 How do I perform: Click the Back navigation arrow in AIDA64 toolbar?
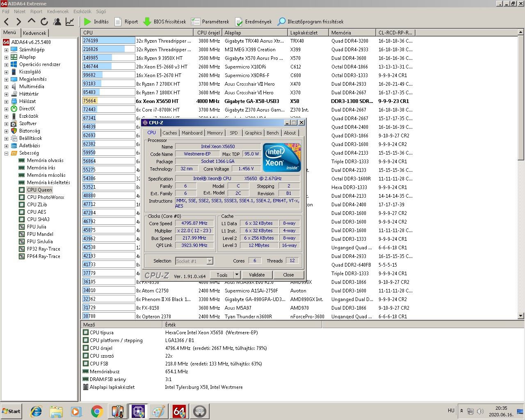[x=7, y=22]
